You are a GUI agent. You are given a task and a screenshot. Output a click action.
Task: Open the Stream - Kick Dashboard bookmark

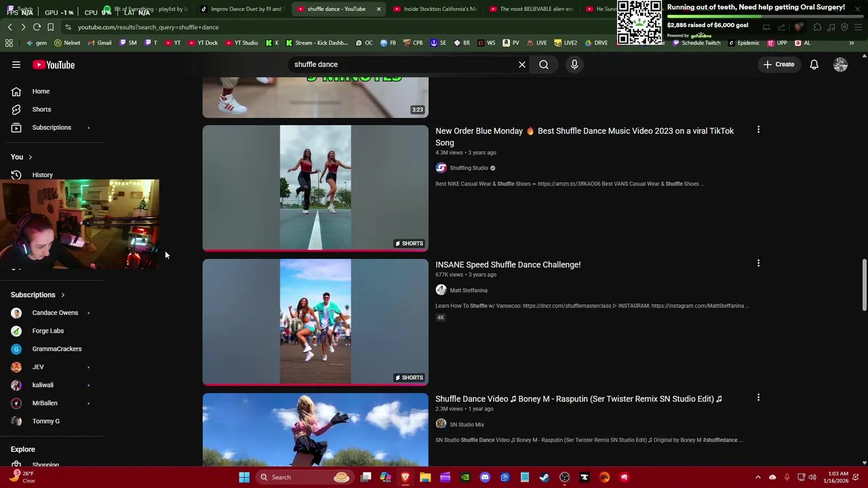click(317, 43)
